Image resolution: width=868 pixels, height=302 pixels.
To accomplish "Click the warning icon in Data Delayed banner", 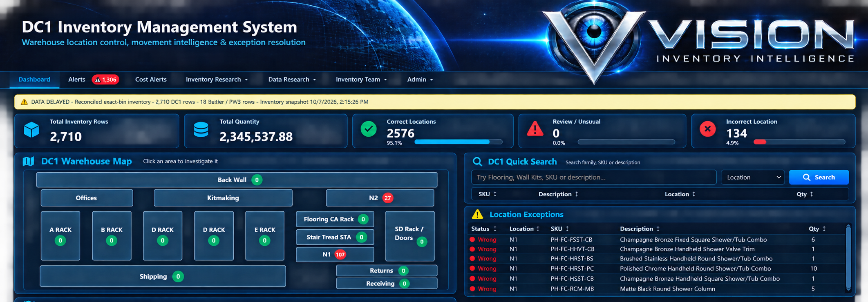I will (x=24, y=102).
